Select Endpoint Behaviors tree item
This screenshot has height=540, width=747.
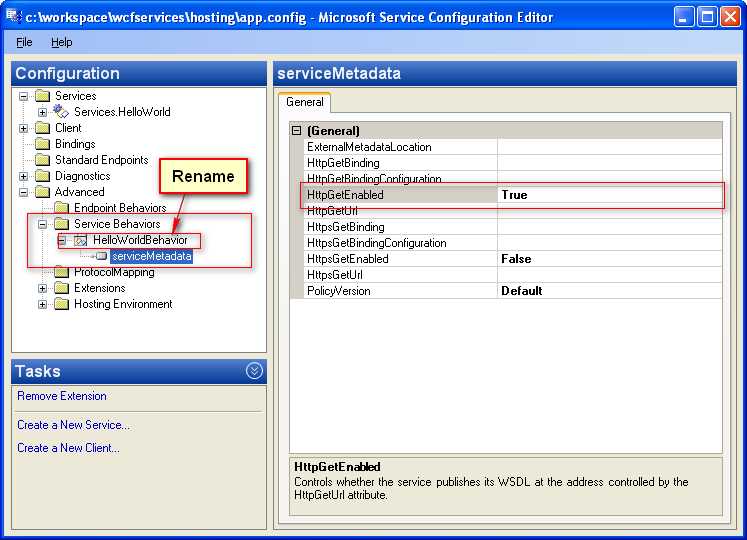point(120,208)
